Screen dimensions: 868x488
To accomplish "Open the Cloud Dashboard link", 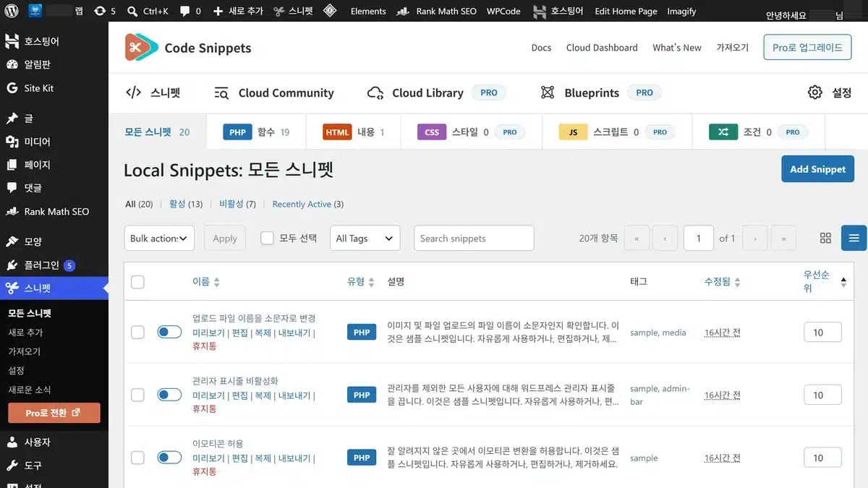I will point(602,48).
